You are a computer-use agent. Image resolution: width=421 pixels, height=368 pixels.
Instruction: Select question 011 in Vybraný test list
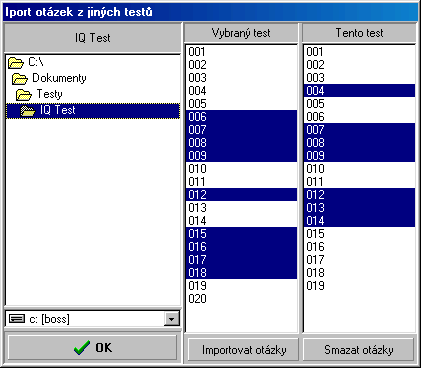241,182
